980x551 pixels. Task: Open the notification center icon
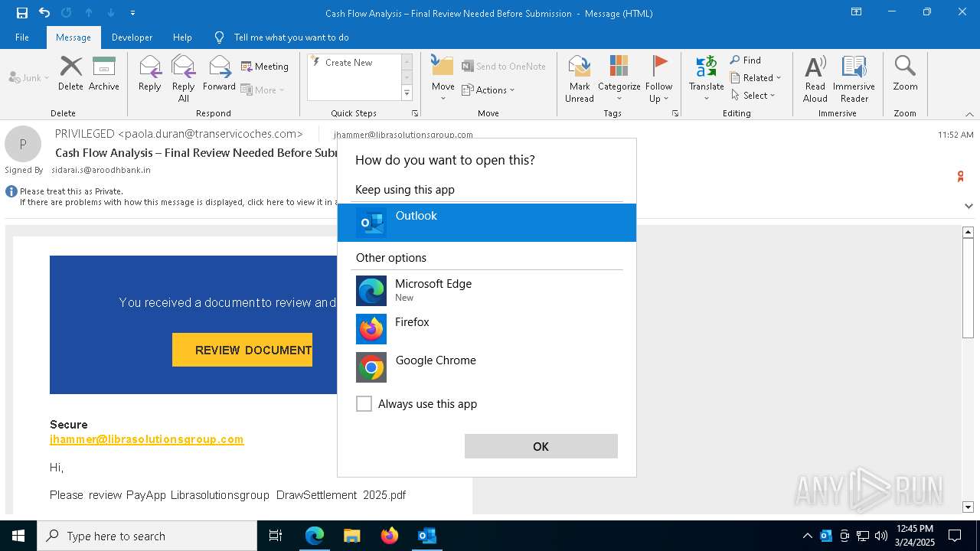coord(955,536)
